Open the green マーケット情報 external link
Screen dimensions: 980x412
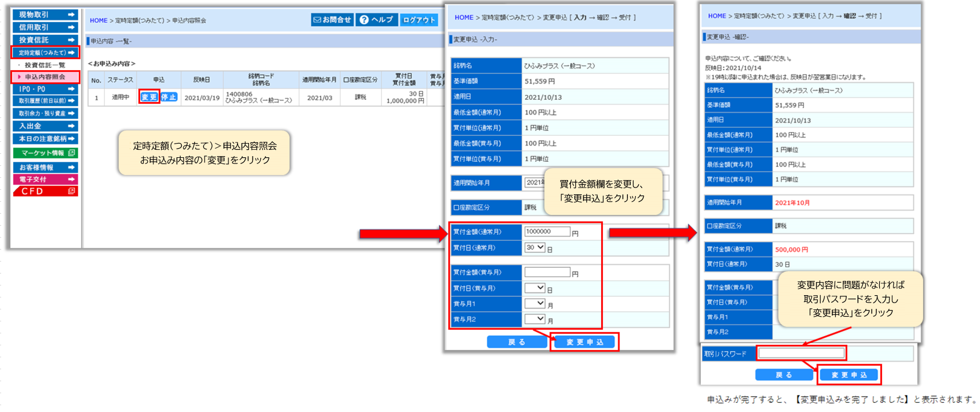(45, 153)
